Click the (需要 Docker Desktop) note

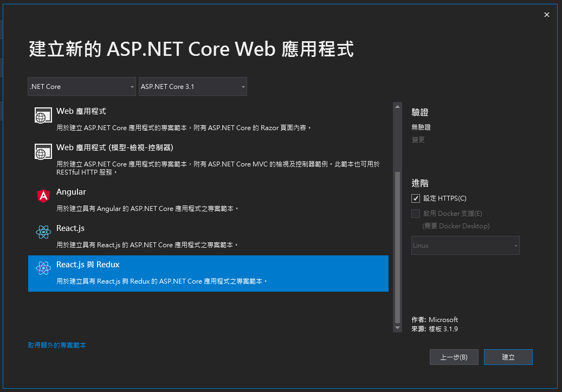(456, 226)
